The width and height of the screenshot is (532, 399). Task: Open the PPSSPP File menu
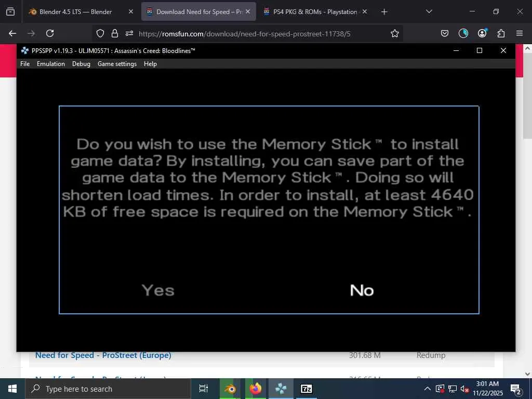[25, 64]
